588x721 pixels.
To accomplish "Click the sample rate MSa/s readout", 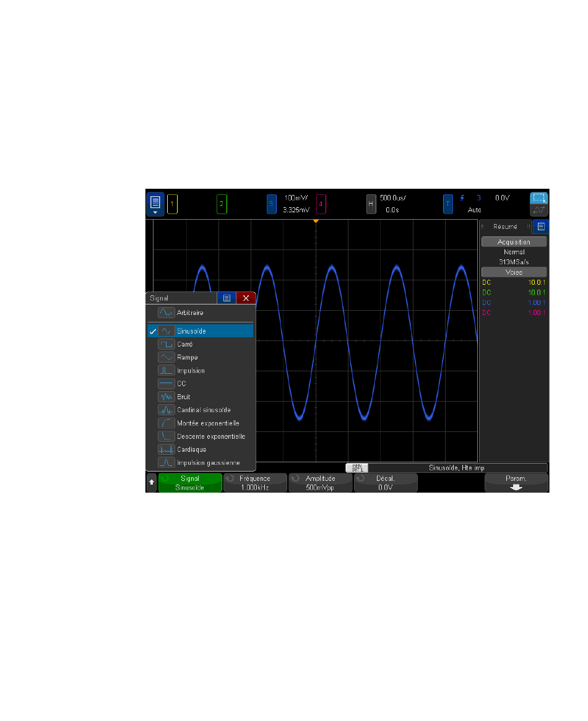I will pyautogui.click(x=514, y=262).
